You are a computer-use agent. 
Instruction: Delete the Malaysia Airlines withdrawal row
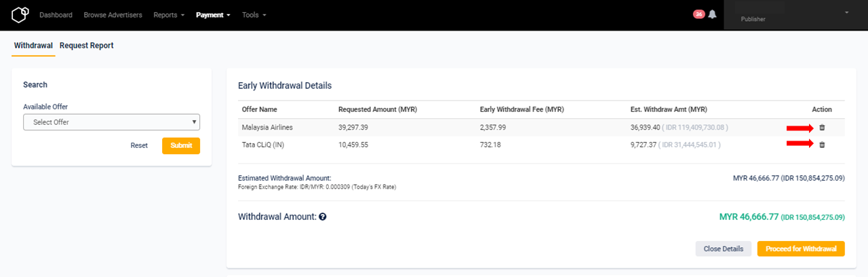point(822,128)
